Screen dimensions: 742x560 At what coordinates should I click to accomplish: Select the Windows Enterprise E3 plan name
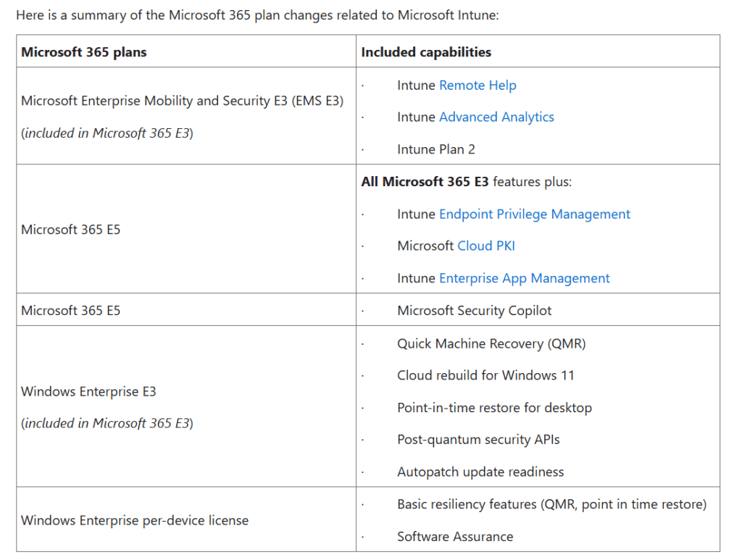pyautogui.click(x=88, y=392)
